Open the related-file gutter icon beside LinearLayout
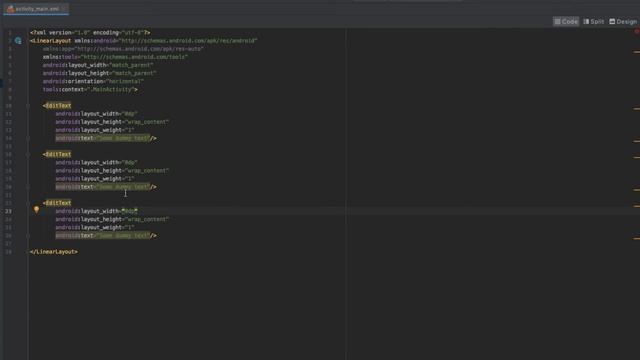640x360 pixels. pyautogui.click(x=18, y=40)
